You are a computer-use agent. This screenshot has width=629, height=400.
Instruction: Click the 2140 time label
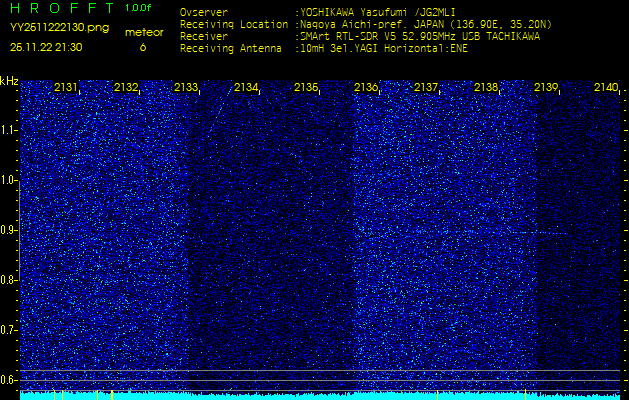[x=606, y=87]
